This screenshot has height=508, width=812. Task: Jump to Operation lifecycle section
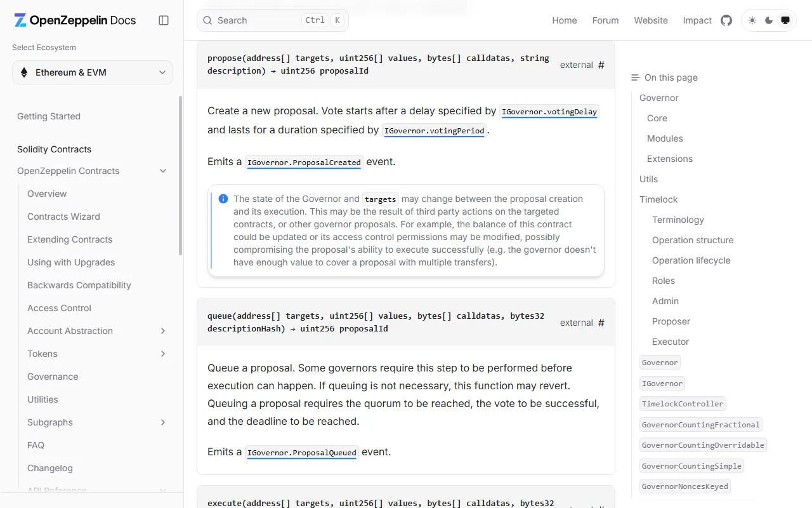point(691,260)
